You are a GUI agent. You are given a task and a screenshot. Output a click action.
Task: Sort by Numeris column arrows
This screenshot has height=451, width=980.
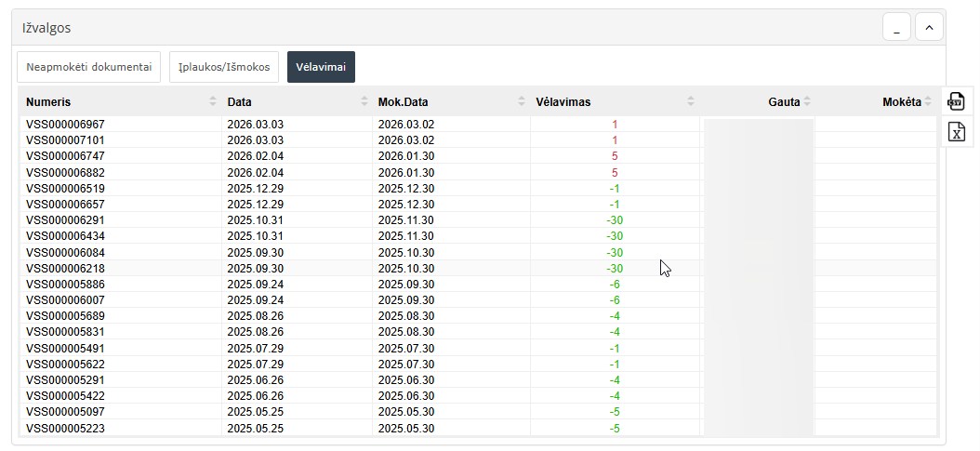click(x=213, y=102)
